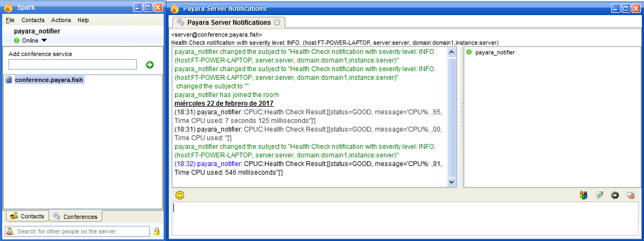
Task: Open the Help menu
Action: [x=83, y=20]
